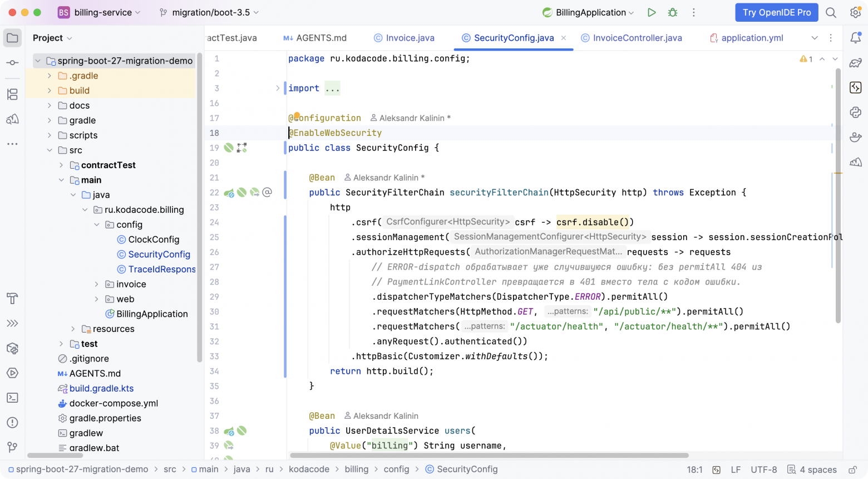Click the 18:1 cursor position indicator
The width and height of the screenshot is (868, 479).
694,470
